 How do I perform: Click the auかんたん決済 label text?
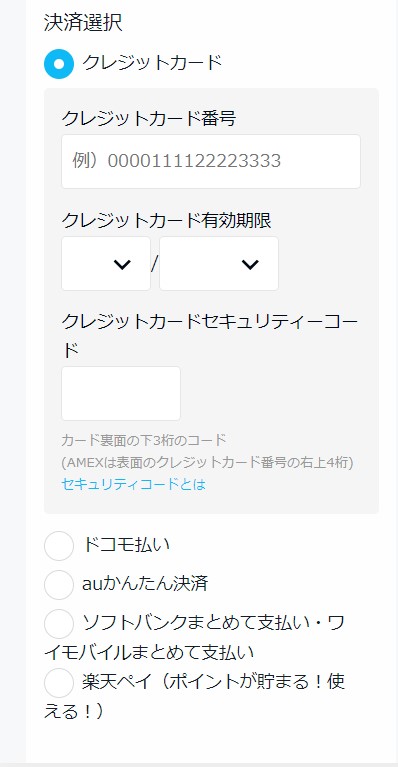tap(145, 584)
